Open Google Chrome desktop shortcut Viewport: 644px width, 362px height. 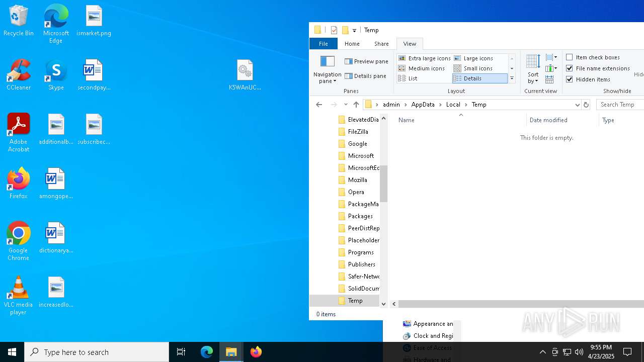pos(19,241)
